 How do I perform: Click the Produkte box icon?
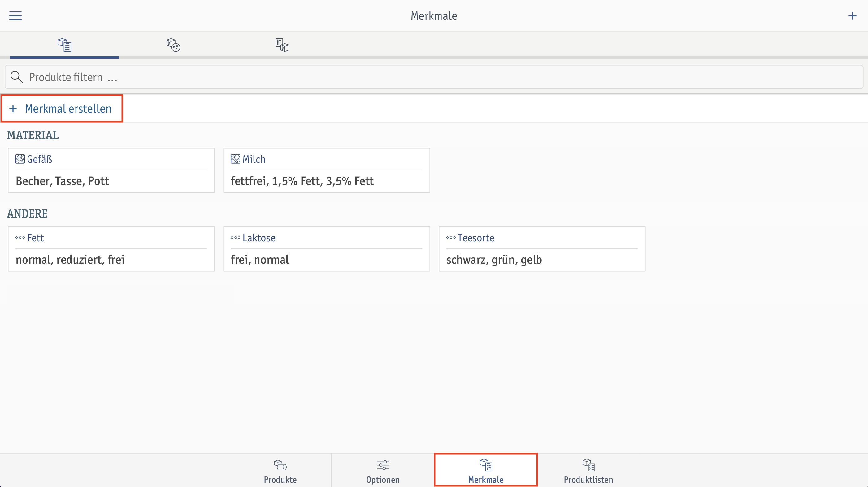[x=280, y=465]
